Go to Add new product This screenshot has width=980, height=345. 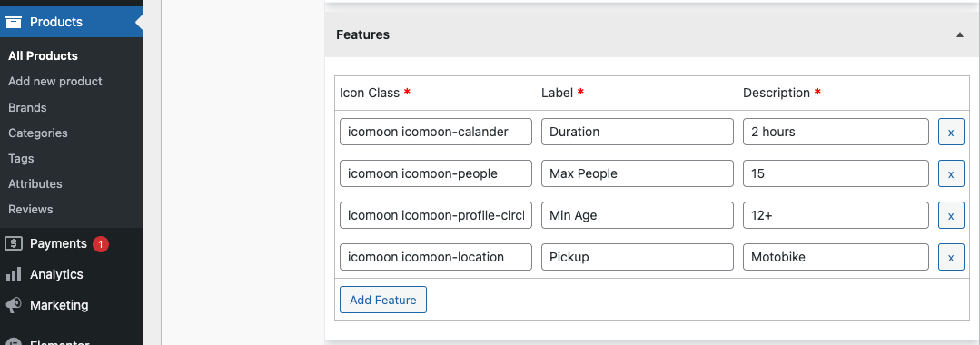click(x=55, y=81)
